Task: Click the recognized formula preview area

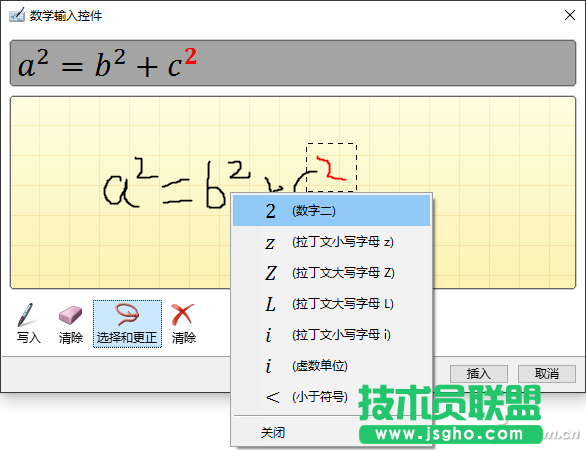Action: [293, 63]
